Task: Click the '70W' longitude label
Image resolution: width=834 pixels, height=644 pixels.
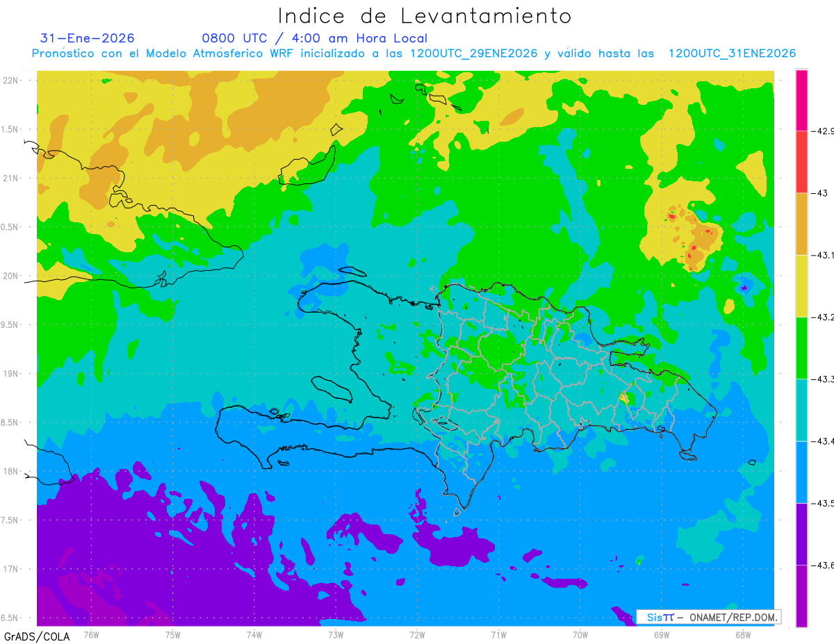Action: click(x=580, y=634)
